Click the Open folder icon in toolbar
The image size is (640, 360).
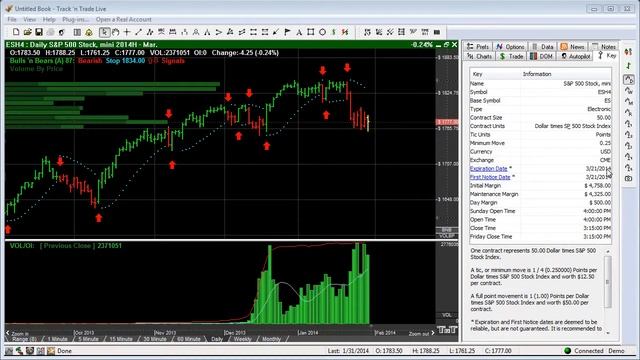tap(27, 32)
